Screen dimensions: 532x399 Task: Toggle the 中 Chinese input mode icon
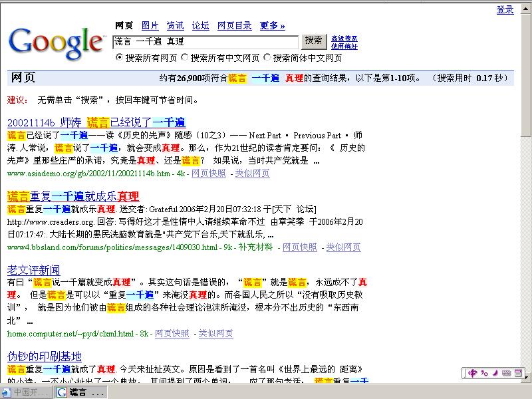(x=472, y=373)
